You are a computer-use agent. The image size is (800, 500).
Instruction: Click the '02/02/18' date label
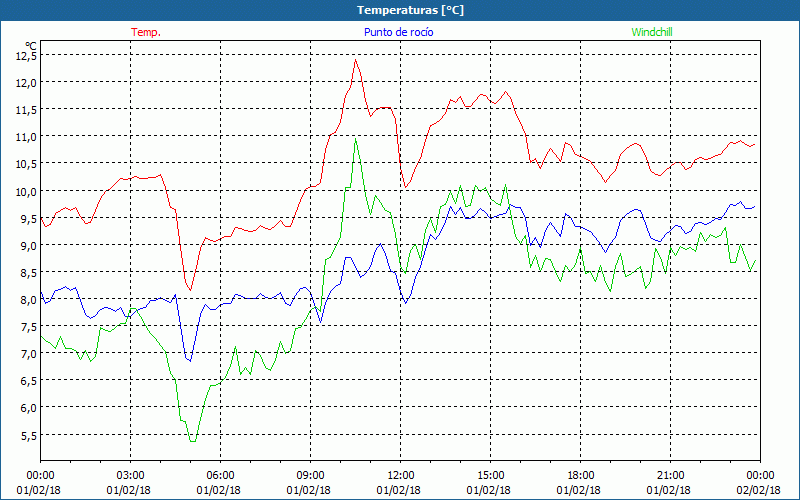(x=759, y=490)
